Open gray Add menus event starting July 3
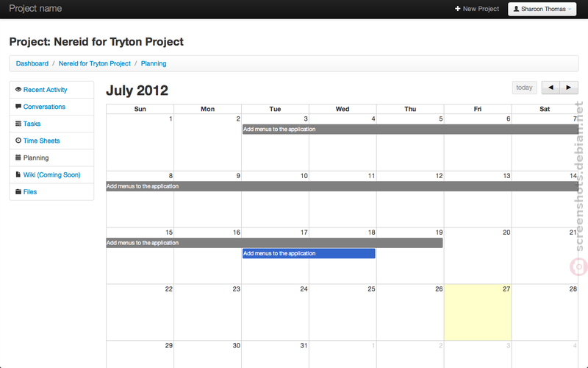This screenshot has height=368, width=588. (x=410, y=130)
